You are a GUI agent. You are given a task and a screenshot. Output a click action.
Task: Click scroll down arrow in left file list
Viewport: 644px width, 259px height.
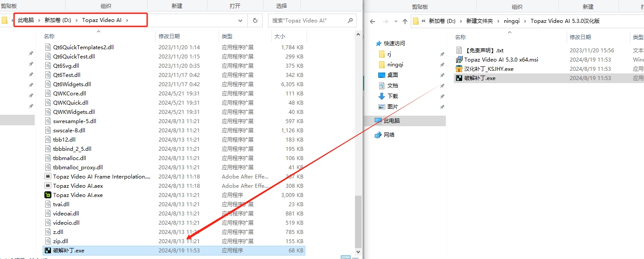point(358,252)
